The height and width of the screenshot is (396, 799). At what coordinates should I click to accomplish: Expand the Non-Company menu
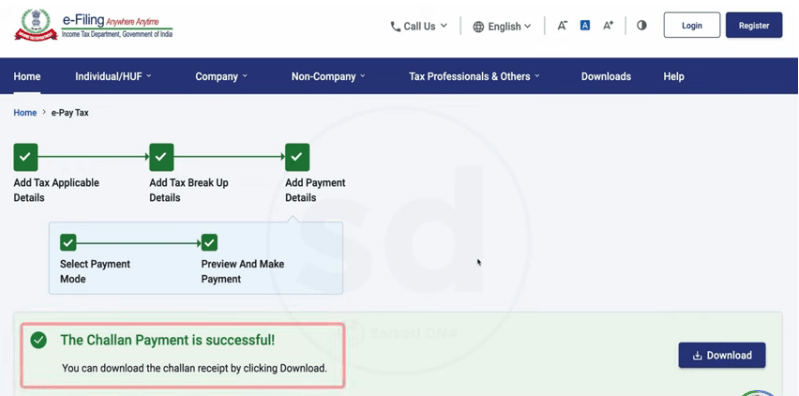tap(328, 76)
